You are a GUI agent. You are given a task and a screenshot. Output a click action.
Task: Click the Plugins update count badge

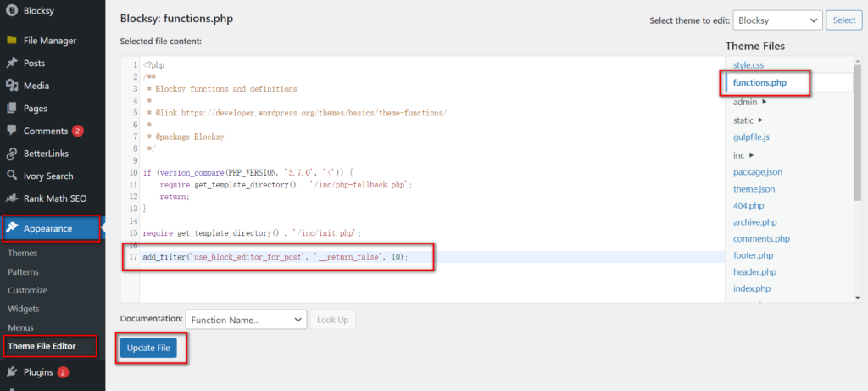pyautogui.click(x=63, y=372)
